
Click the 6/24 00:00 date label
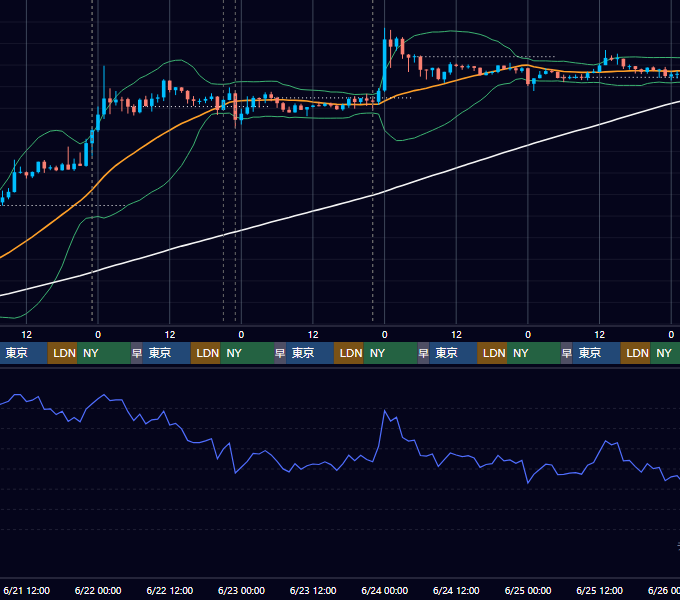[384, 590]
